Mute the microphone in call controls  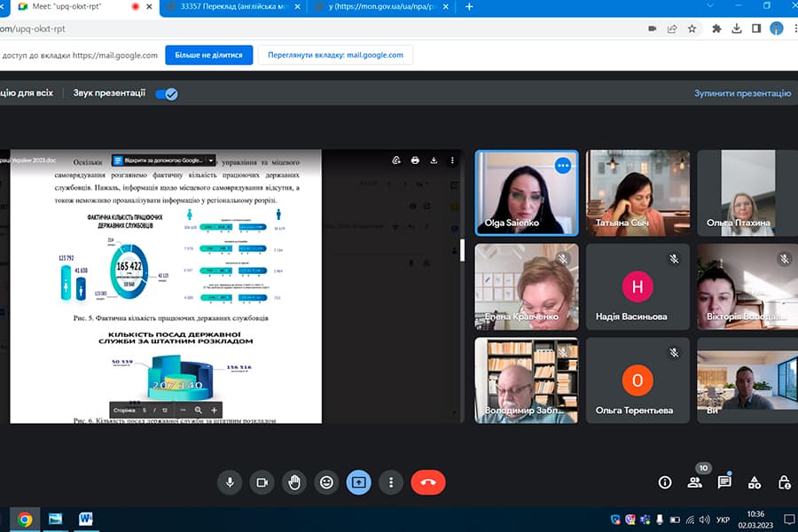230,482
